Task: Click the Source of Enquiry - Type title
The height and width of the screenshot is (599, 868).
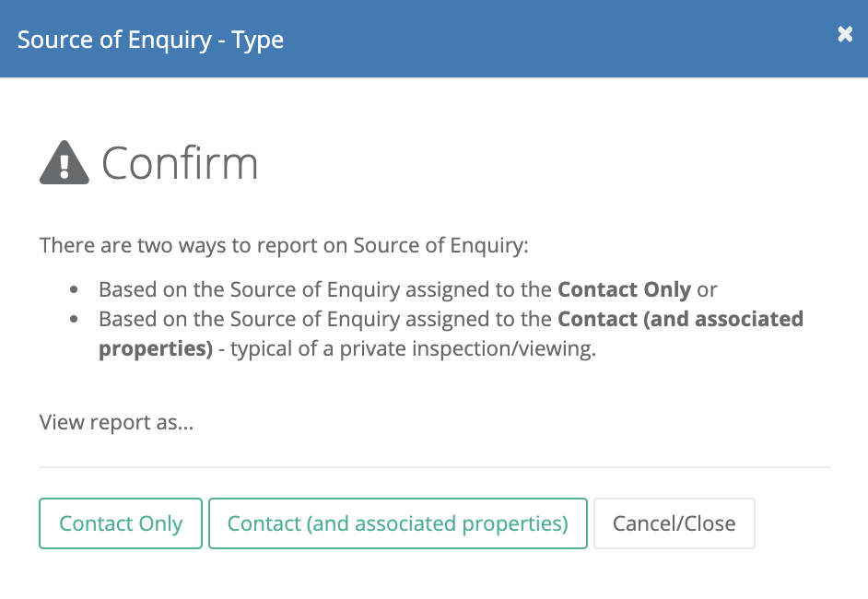Action: click(150, 40)
